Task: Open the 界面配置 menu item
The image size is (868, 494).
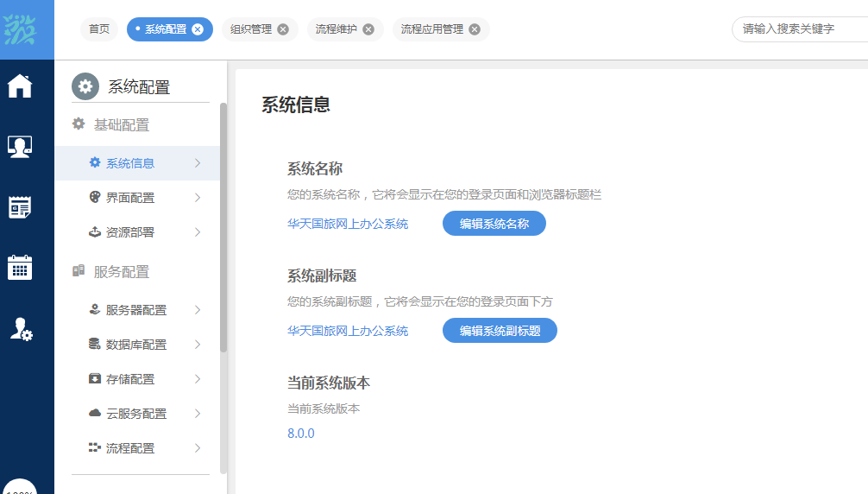Action: 137,198
